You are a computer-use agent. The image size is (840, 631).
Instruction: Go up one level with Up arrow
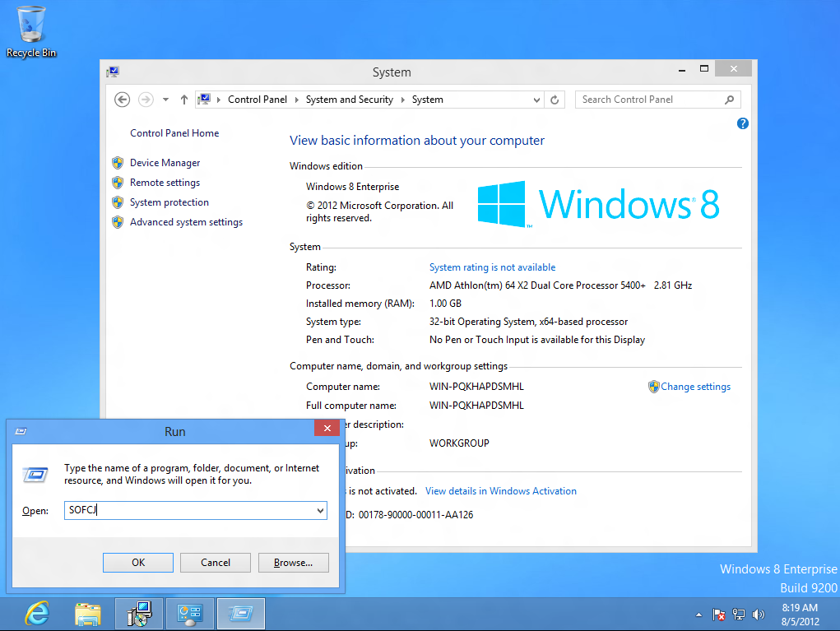coord(183,100)
